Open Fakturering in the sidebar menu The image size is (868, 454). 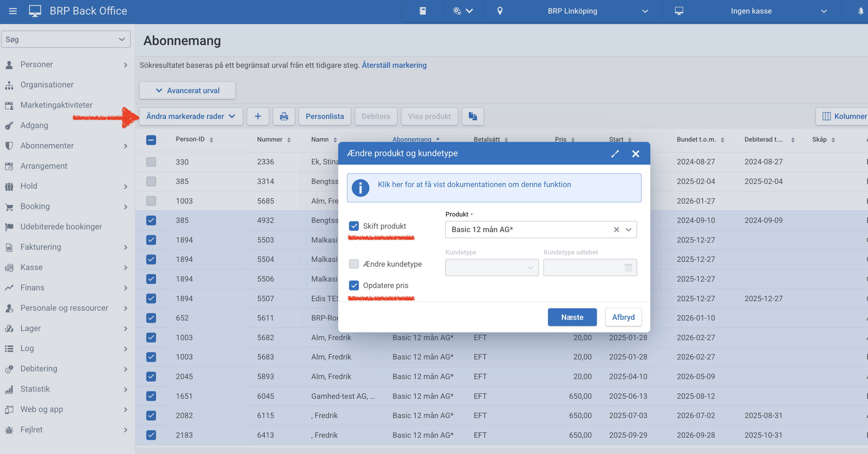pos(41,247)
